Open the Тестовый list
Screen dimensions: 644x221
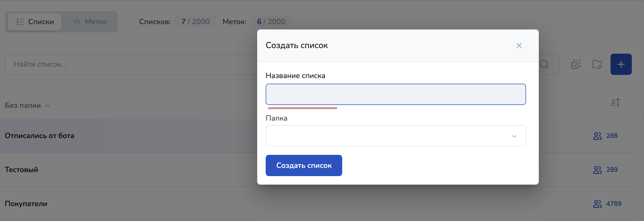tap(22, 170)
